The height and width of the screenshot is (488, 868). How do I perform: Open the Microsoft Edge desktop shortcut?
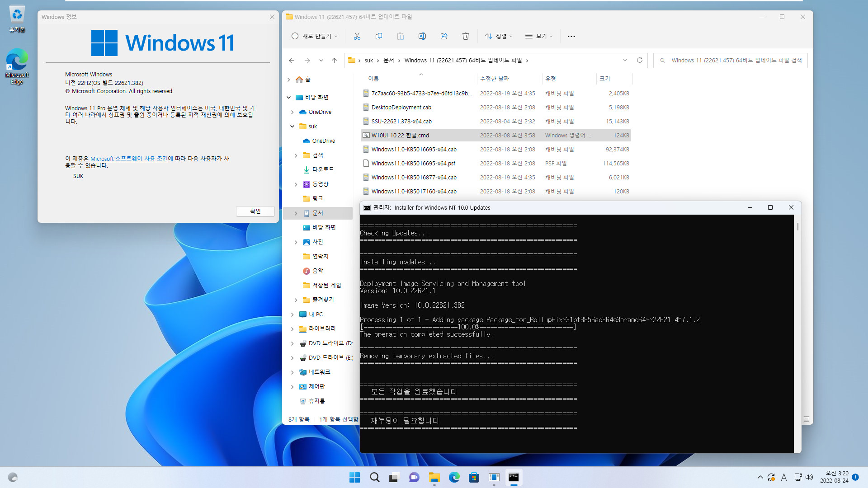coord(17,66)
